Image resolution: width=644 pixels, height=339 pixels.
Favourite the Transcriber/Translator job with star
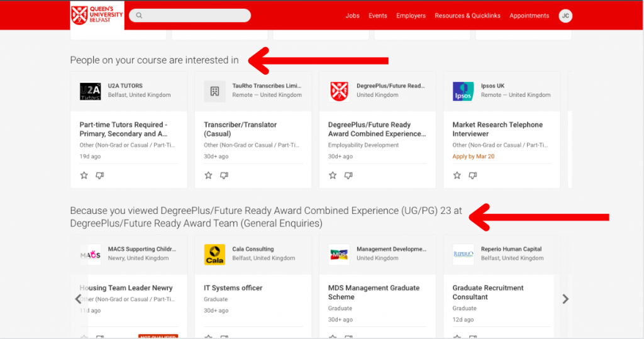[x=209, y=175]
